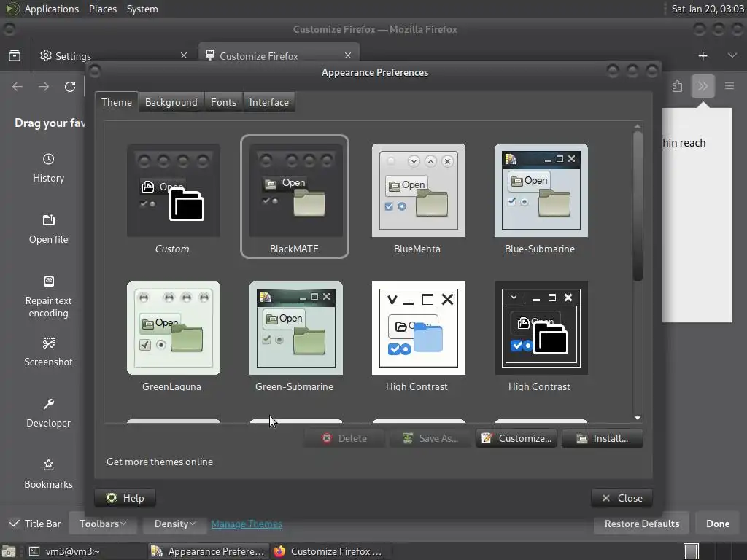Close the Customize Firefox tab
747x560 pixels.
[348, 55]
